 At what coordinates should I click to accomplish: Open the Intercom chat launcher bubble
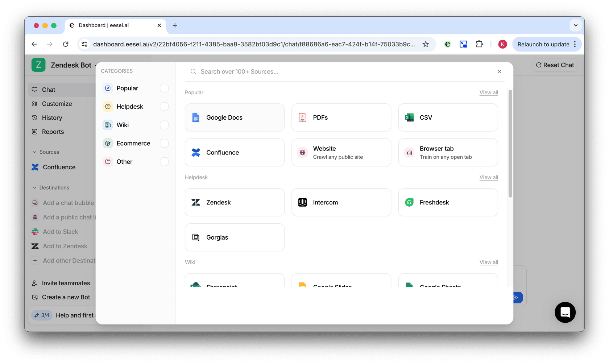[x=565, y=312]
